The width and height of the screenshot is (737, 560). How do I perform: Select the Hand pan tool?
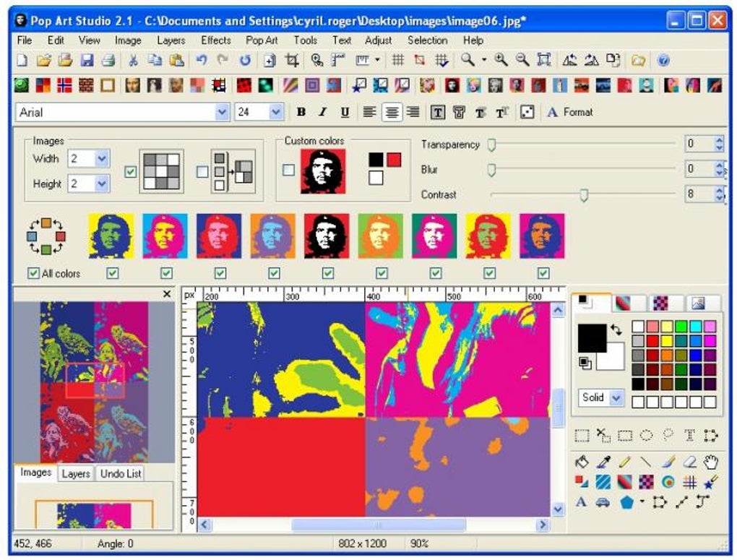click(x=711, y=462)
